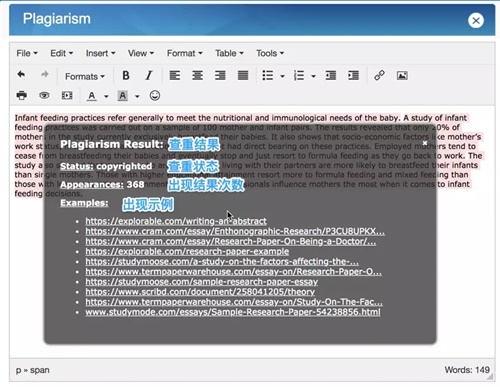Screen dimensions: 500x387
Task: Toggle Italic formatting
Action: pos(149,76)
